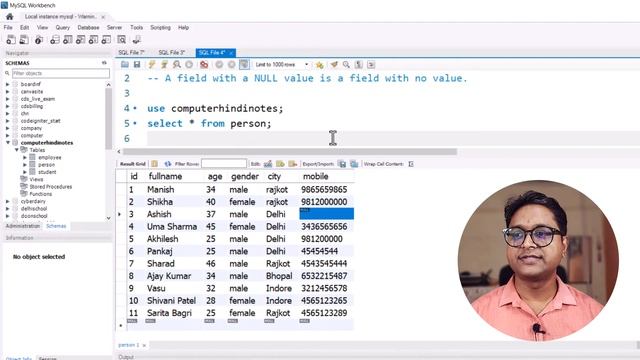This screenshot has width=640, height=360.
Task: Expand the company schema
Action: [7, 128]
